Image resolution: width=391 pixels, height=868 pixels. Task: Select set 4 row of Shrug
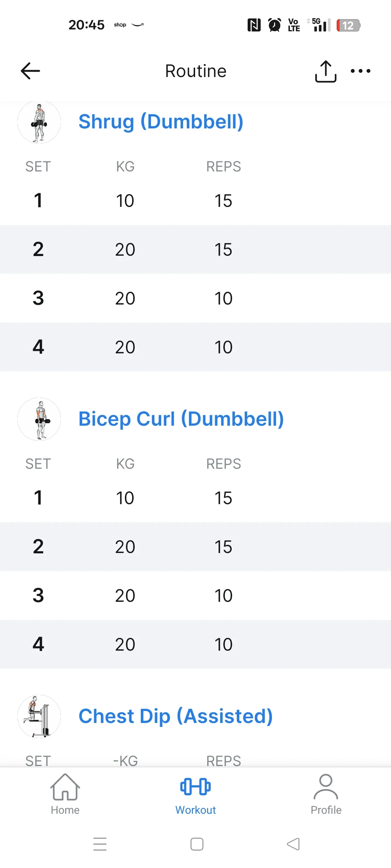tap(195, 347)
